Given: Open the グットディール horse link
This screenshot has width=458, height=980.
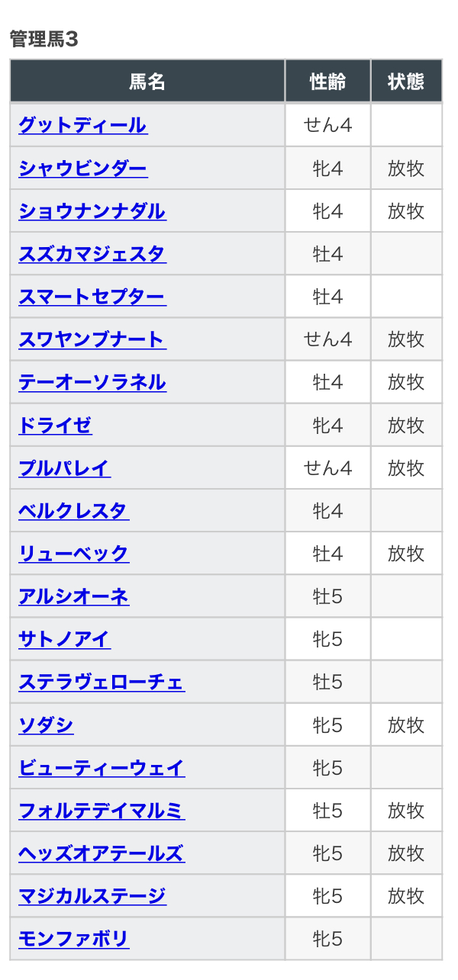Looking at the screenshot, I should click(82, 125).
